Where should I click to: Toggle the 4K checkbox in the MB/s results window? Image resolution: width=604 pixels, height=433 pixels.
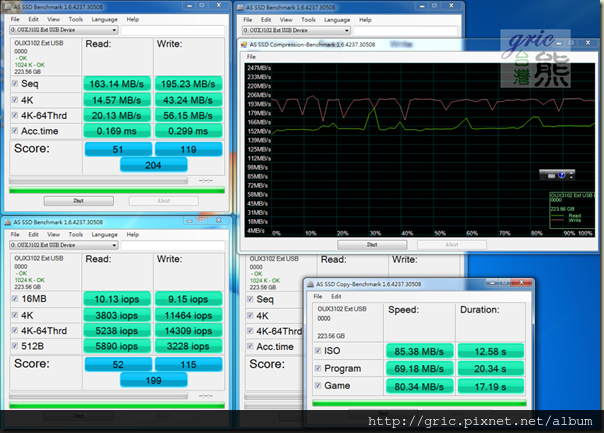[15, 100]
